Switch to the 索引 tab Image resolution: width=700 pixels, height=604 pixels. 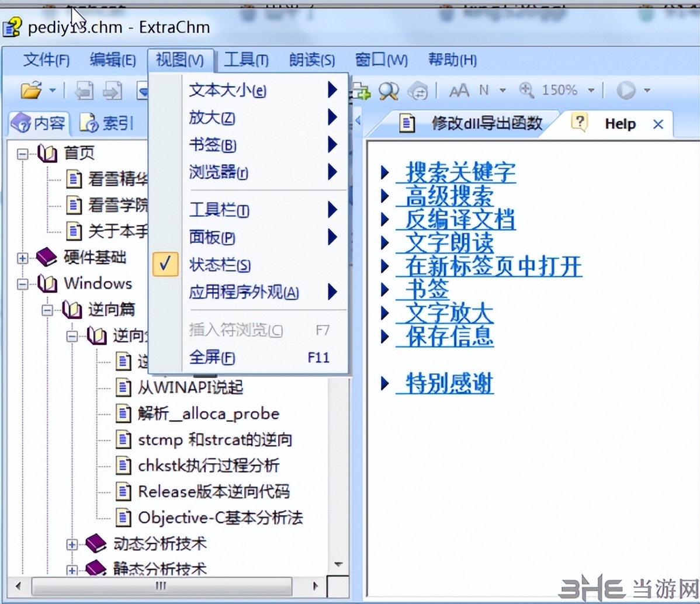coord(107,123)
